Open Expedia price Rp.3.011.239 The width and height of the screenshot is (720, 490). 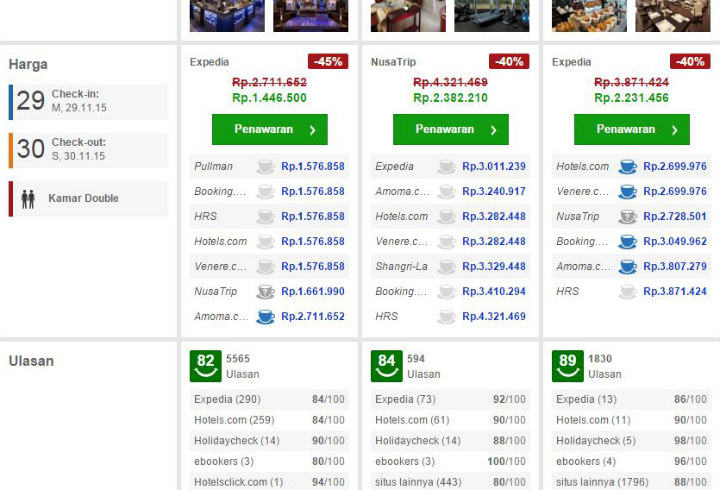coord(494,166)
